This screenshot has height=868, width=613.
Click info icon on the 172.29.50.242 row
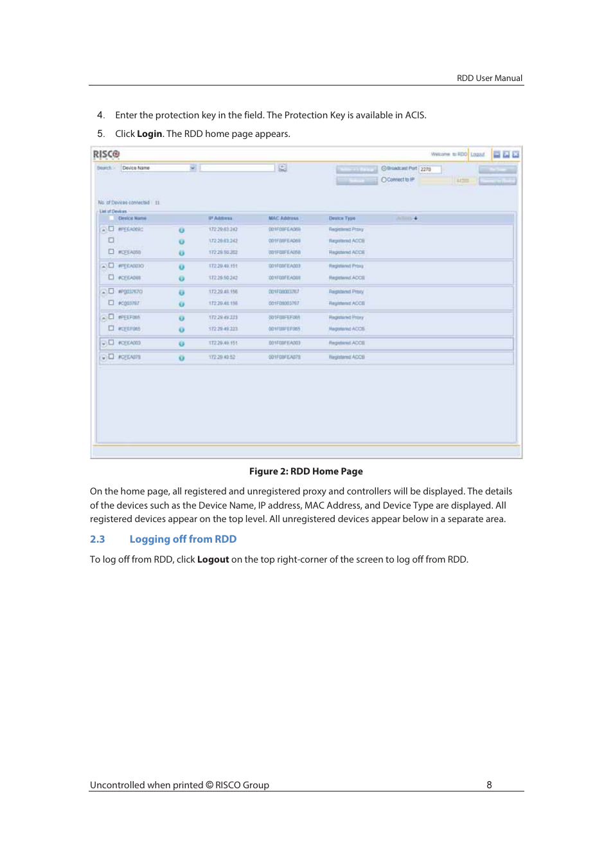tap(182, 279)
